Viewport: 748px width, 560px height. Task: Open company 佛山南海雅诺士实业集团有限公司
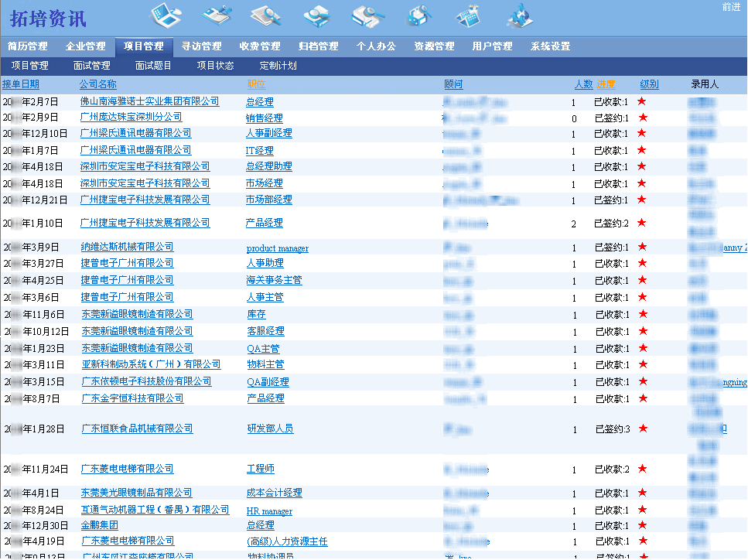(x=150, y=101)
